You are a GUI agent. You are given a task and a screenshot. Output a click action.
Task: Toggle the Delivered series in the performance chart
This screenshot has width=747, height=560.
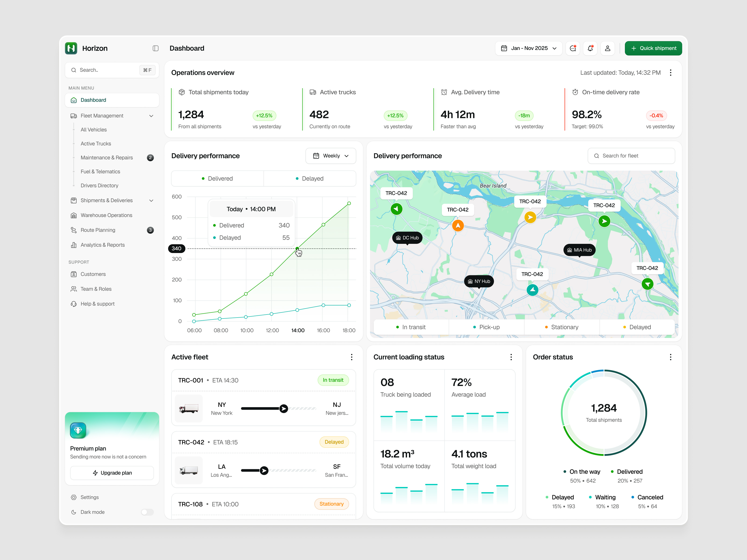click(x=217, y=178)
